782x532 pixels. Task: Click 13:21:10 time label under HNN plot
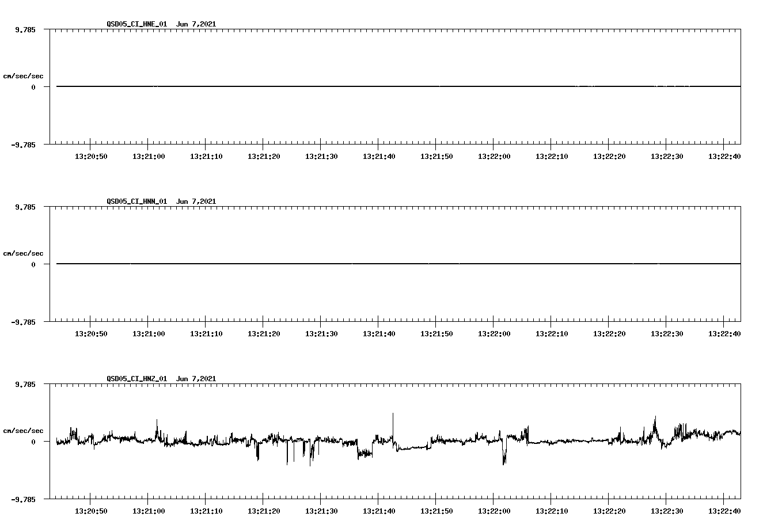tap(206, 334)
